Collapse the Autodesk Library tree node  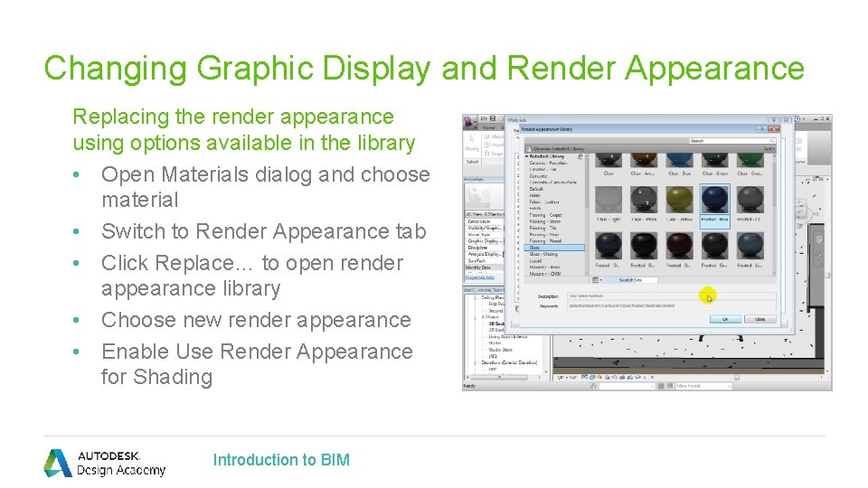[x=527, y=156]
